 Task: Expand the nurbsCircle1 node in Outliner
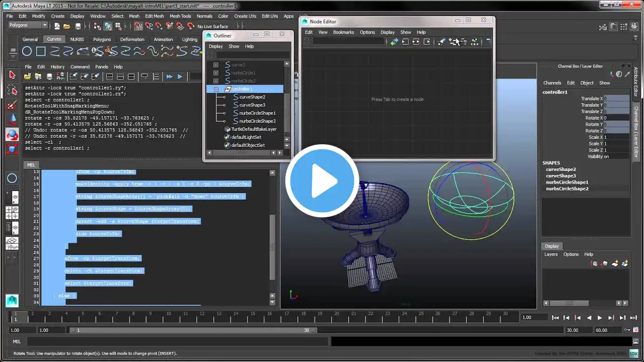pos(216,73)
